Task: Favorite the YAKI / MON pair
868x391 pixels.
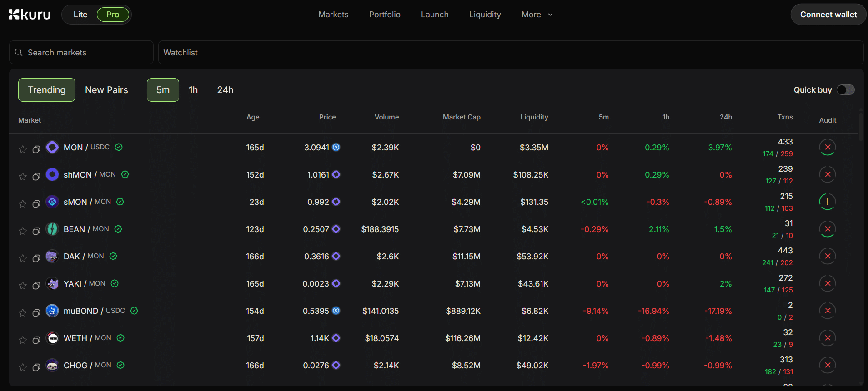Action: (23, 286)
